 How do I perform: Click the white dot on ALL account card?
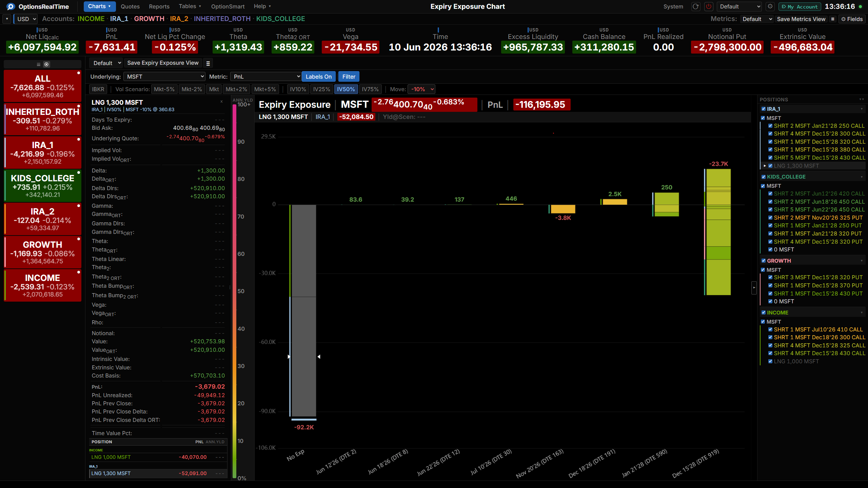click(x=79, y=73)
